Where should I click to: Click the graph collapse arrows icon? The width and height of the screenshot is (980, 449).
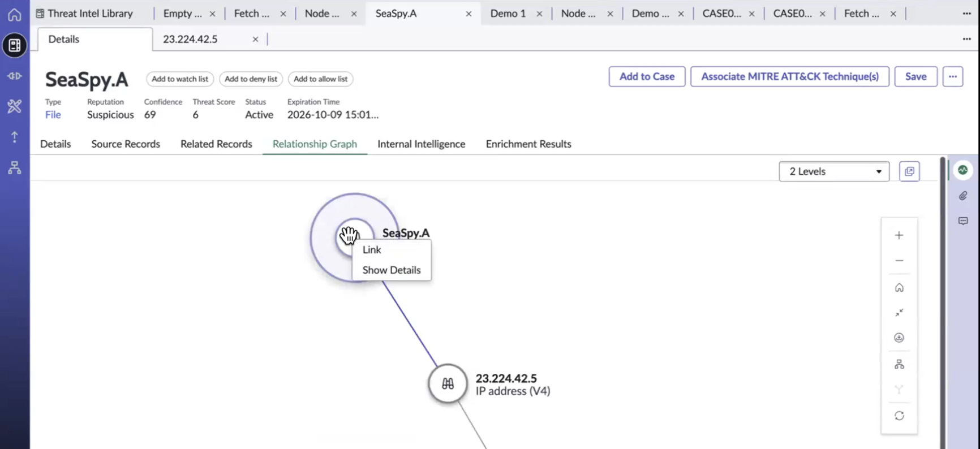[899, 313]
